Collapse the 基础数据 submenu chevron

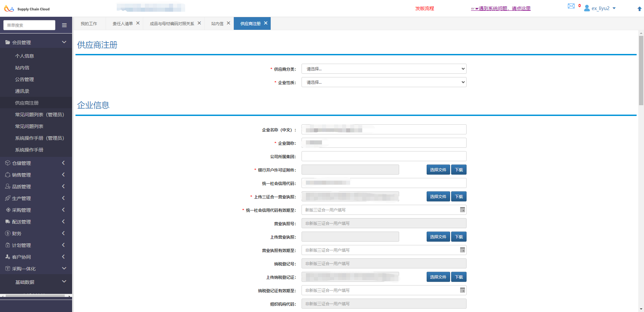click(x=64, y=282)
